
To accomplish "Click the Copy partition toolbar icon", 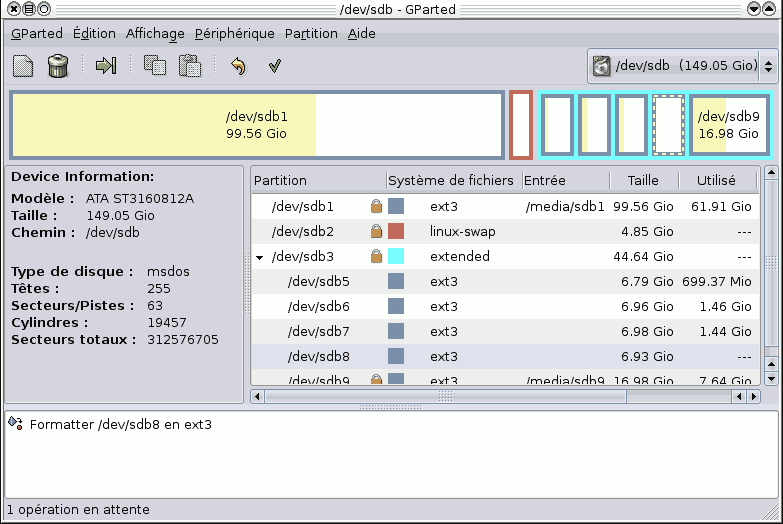I will (x=155, y=67).
